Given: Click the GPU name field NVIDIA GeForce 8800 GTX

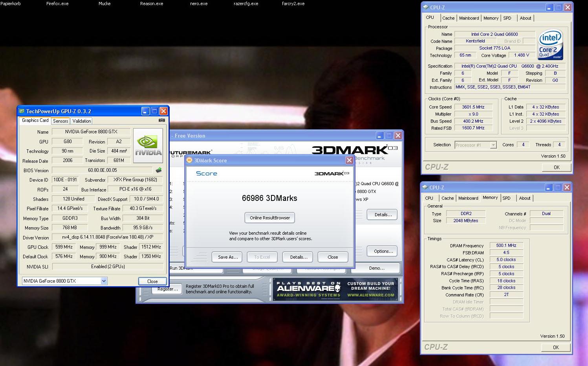Looking at the screenshot, I should coord(91,132).
